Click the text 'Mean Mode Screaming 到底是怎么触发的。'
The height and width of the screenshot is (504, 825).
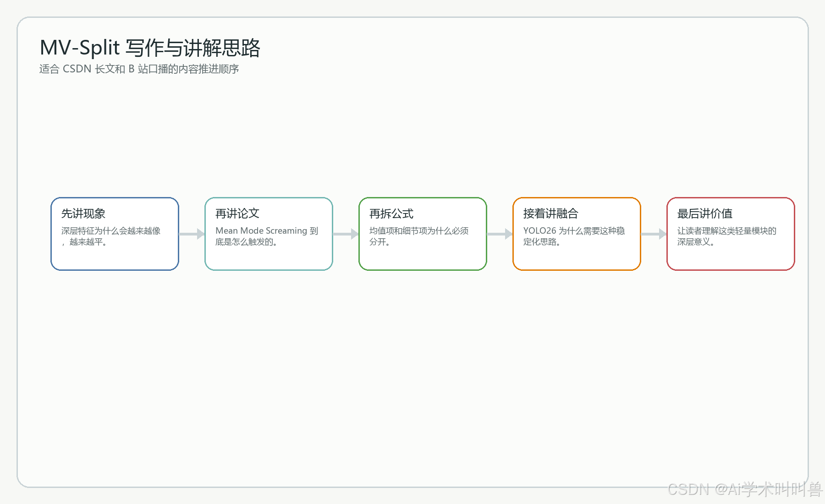[267, 236]
